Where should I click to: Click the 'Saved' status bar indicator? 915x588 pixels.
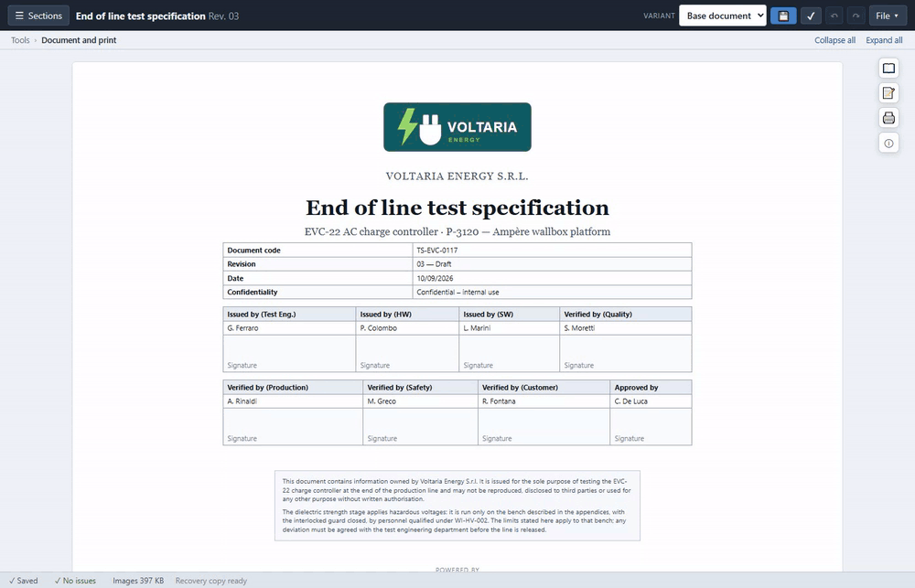pos(24,581)
